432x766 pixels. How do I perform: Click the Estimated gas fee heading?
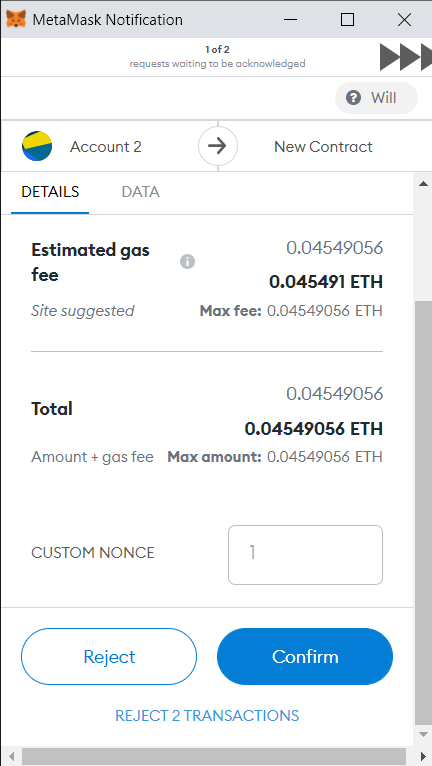[90, 262]
